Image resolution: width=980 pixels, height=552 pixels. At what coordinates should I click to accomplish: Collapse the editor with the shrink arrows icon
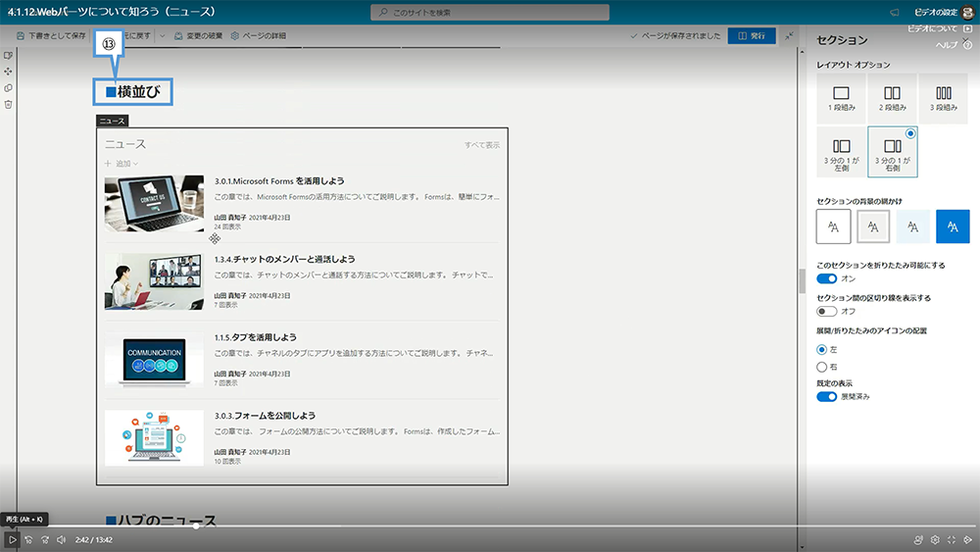[789, 35]
